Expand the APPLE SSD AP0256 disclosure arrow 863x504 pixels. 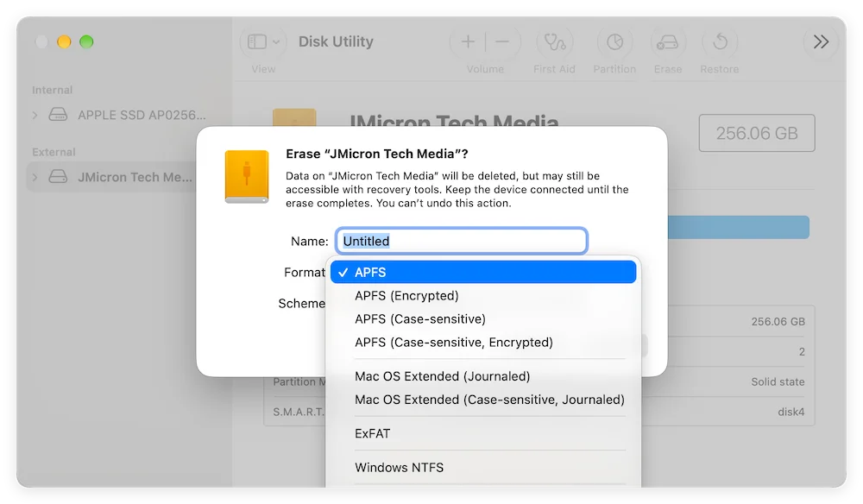tap(35, 115)
